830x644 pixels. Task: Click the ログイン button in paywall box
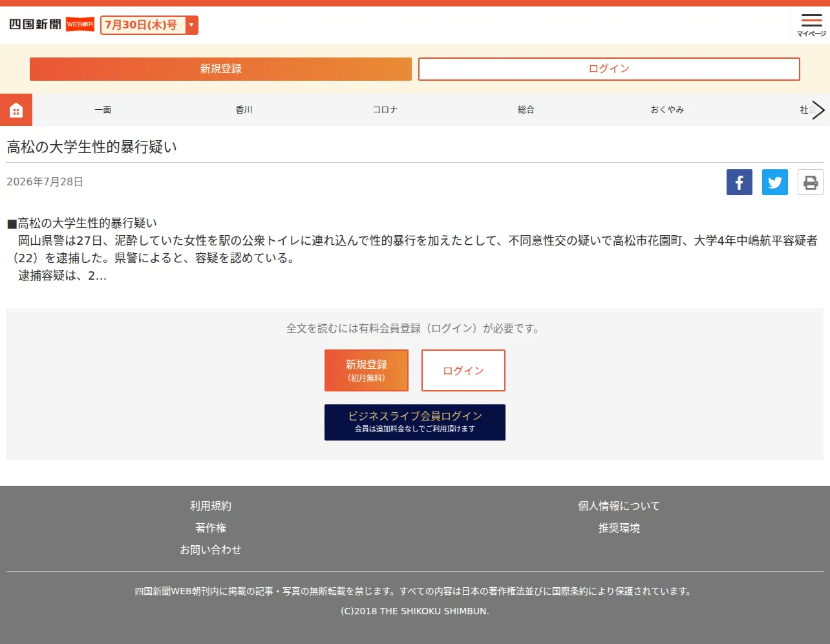click(463, 370)
